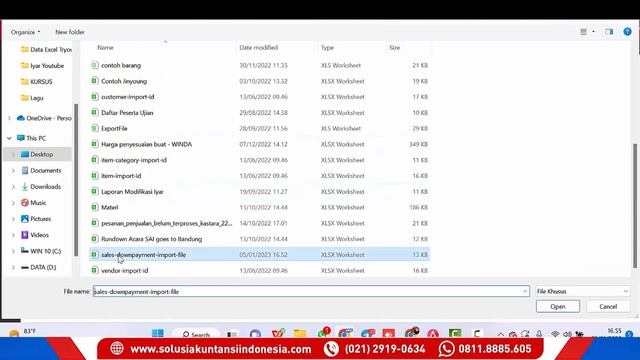Sort by the Size column header

(x=395, y=48)
